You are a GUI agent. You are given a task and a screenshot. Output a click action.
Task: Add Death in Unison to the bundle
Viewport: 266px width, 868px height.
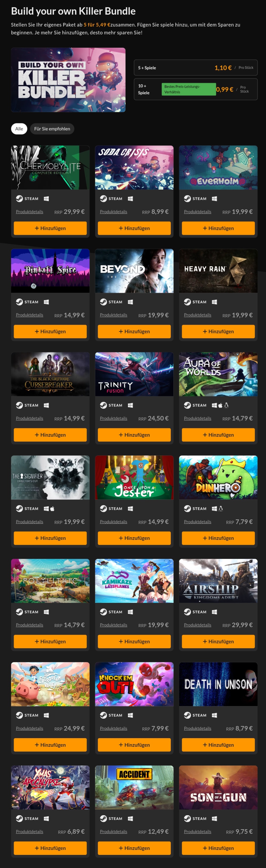(x=218, y=745)
